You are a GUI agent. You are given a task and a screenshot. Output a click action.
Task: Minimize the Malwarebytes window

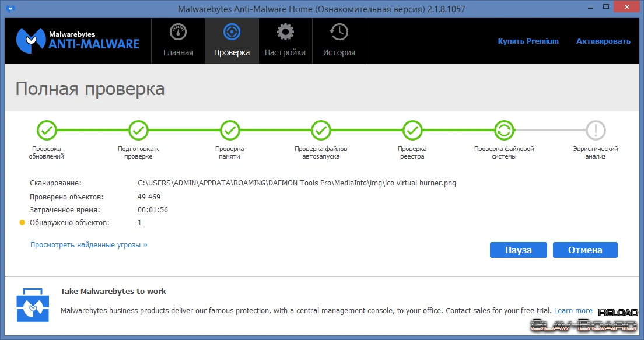click(590, 7)
